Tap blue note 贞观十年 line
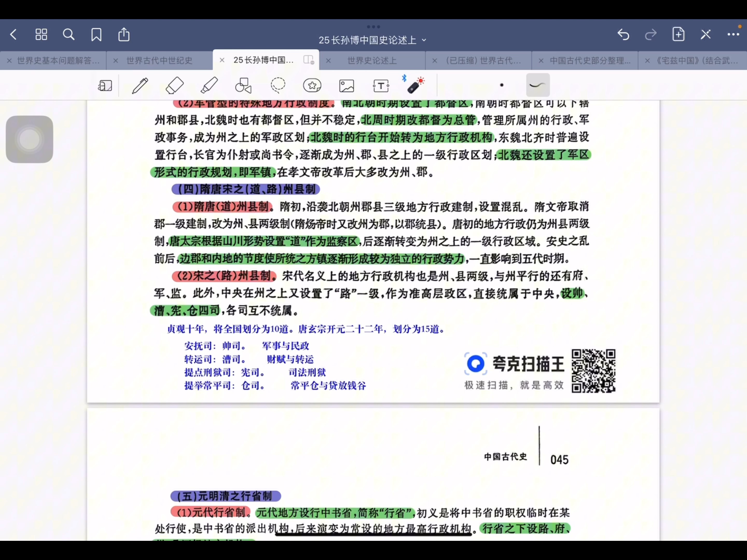The width and height of the screenshot is (747, 560). (306, 329)
